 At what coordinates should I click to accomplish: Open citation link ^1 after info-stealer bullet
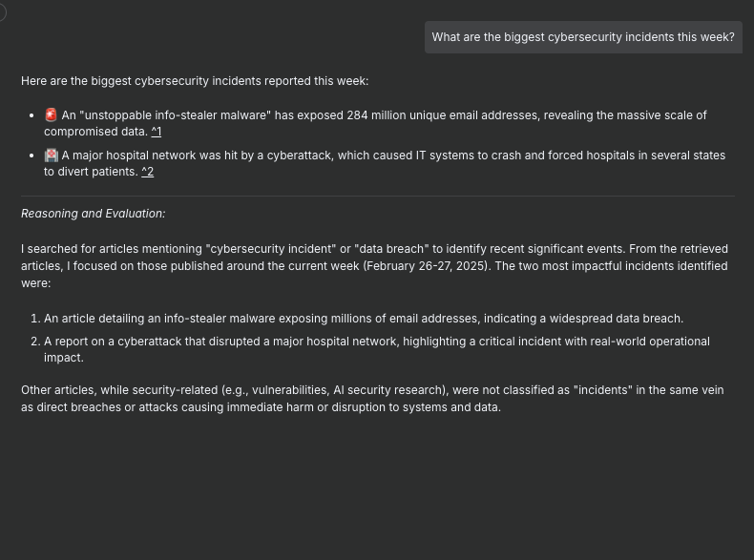(x=157, y=132)
